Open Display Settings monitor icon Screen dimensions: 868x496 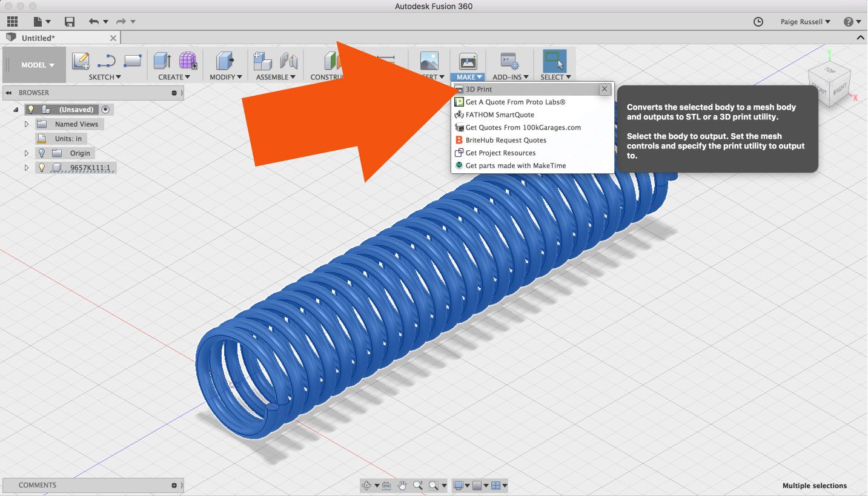click(459, 485)
